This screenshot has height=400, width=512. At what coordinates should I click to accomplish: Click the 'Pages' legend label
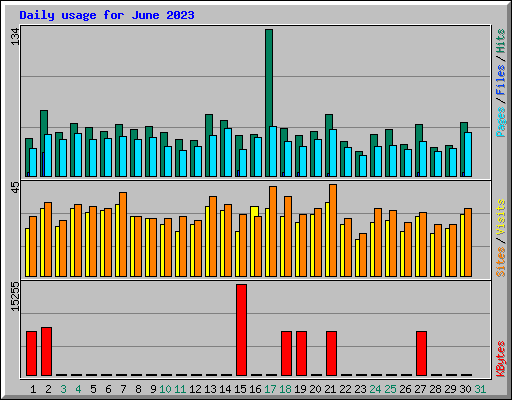tap(500, 122)
